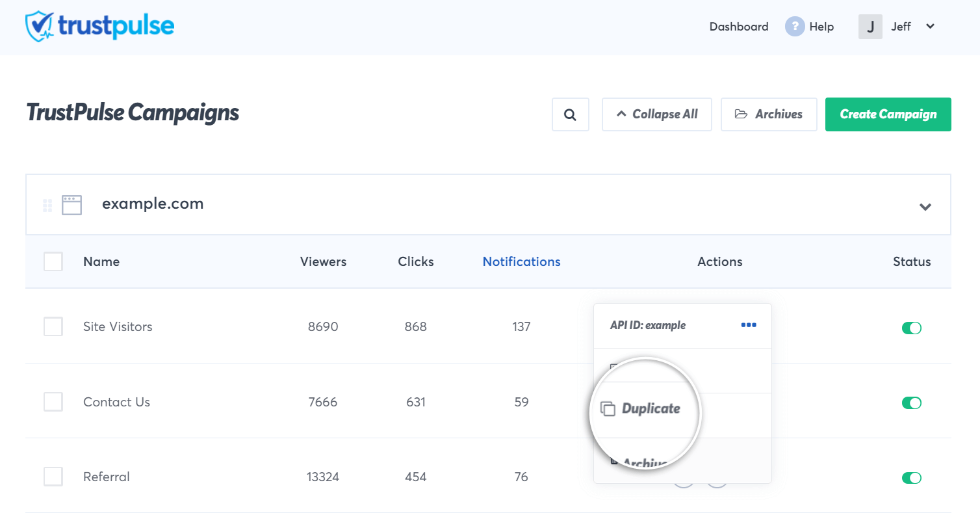980x515 pixels.
Task: Create a new campaign
Action: 888,114
